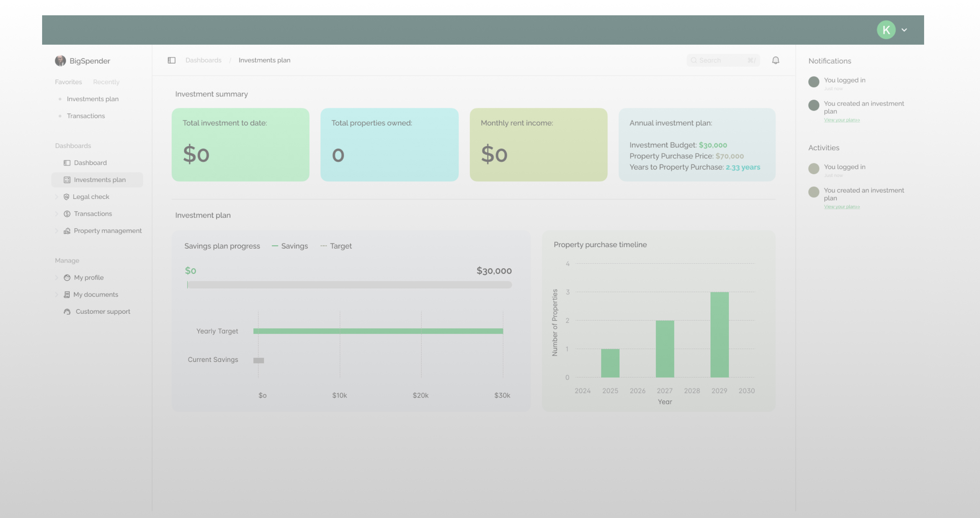Click investment plan activity avatar in Activities
Viewport: 980px width, 518px height.
[x=814, y=192]
